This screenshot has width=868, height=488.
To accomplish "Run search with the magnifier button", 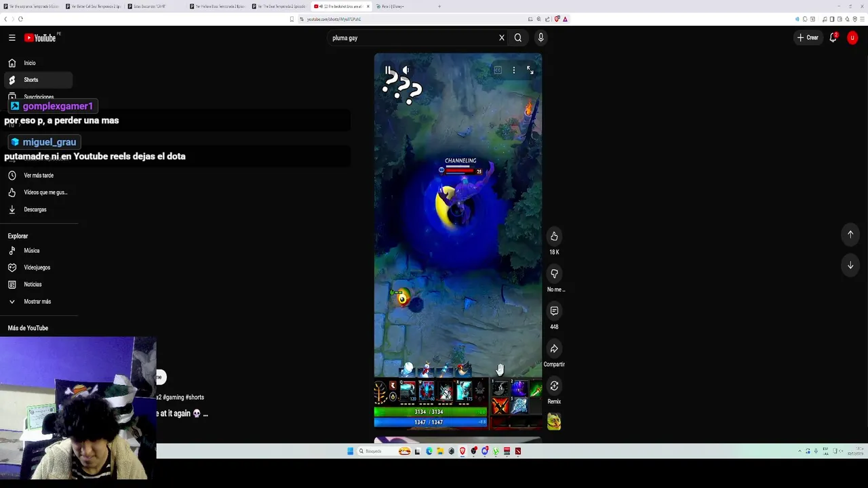I will pos(518,38).
